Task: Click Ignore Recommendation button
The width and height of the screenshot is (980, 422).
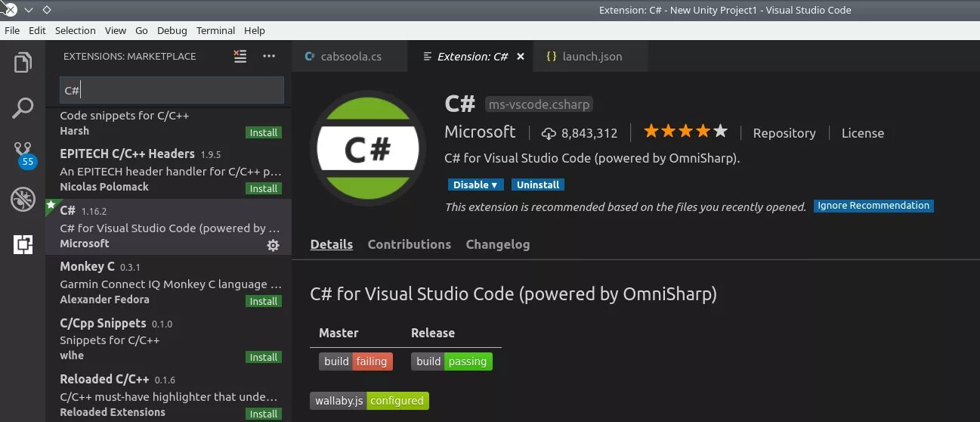Action: (x=873, y=206)
